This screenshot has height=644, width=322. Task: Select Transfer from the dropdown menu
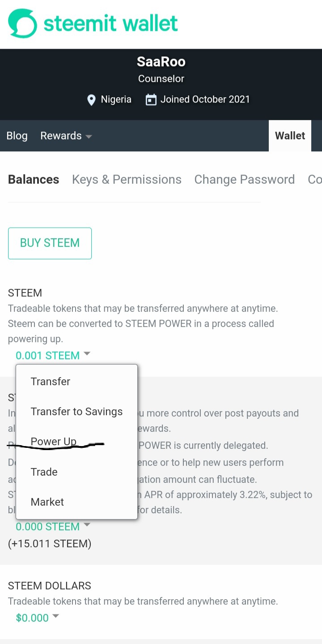point(51,382)
